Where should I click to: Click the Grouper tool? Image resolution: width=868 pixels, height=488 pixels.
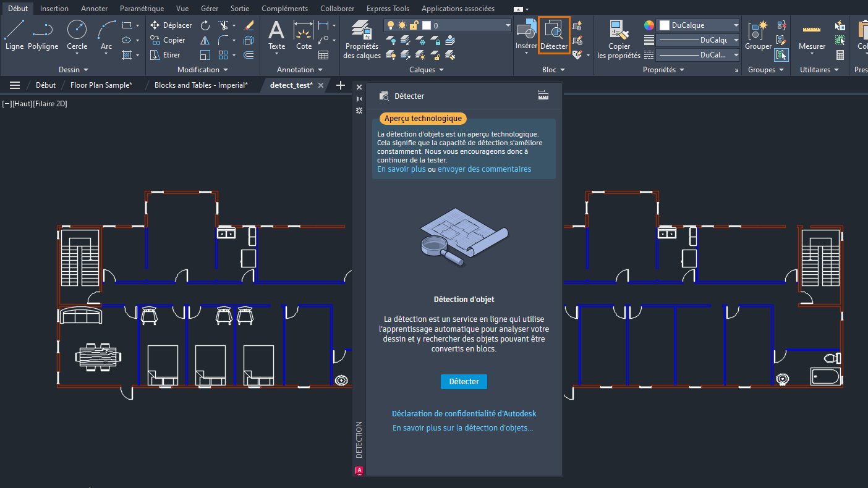coord(758,35)
